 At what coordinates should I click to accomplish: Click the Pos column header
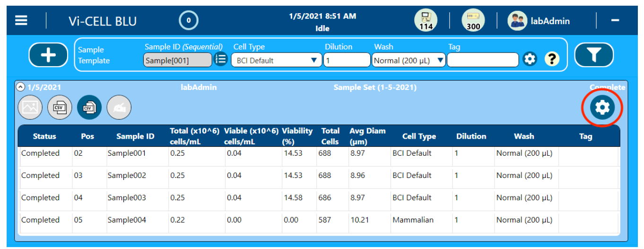coord(87,136)
